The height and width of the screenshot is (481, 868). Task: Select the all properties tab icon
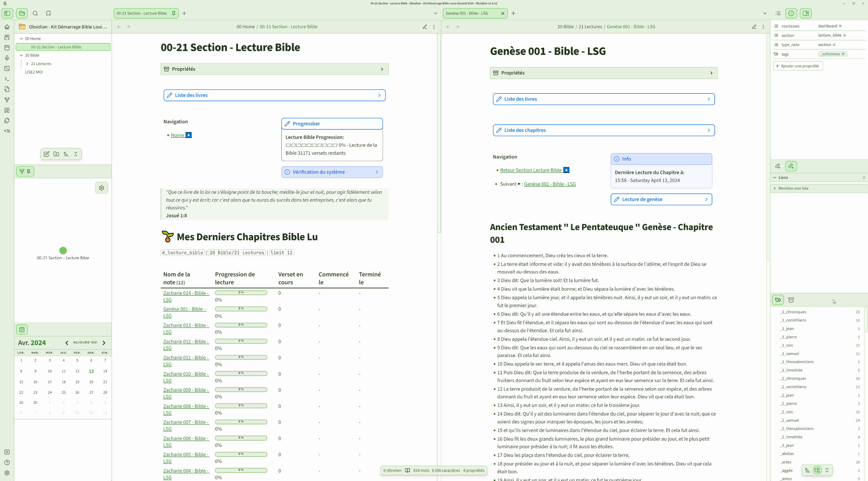(791, 300)
